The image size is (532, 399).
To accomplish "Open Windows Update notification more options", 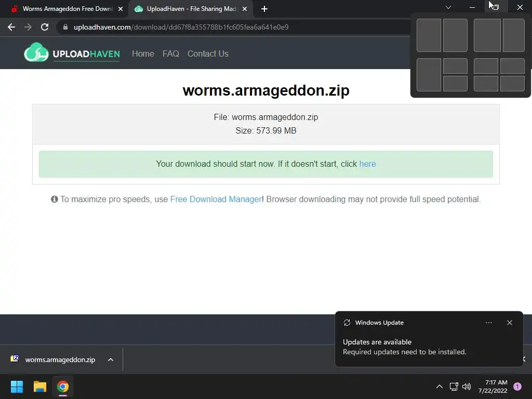I will 489,323.
